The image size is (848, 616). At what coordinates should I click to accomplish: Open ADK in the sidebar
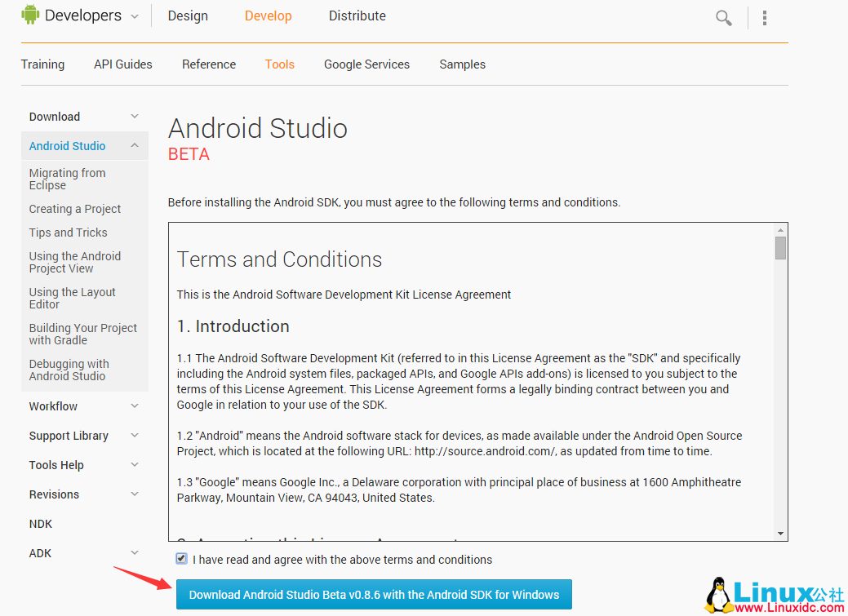pos(40,552)
